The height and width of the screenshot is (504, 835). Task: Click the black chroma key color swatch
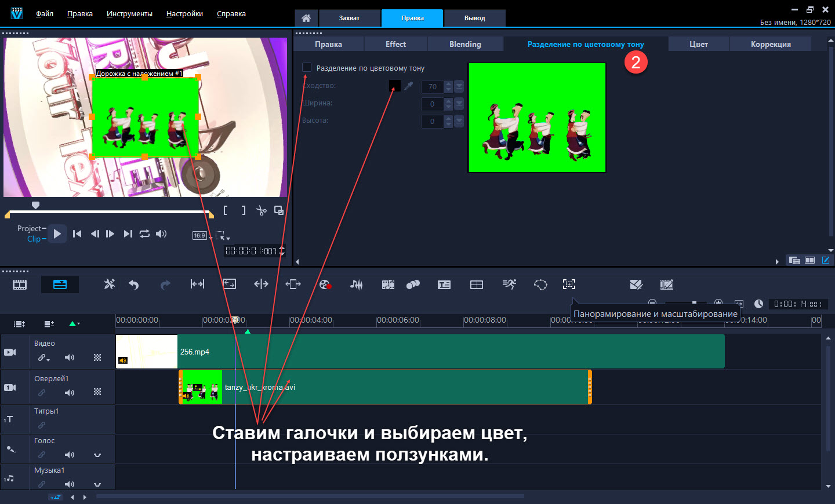coord(394,86)
